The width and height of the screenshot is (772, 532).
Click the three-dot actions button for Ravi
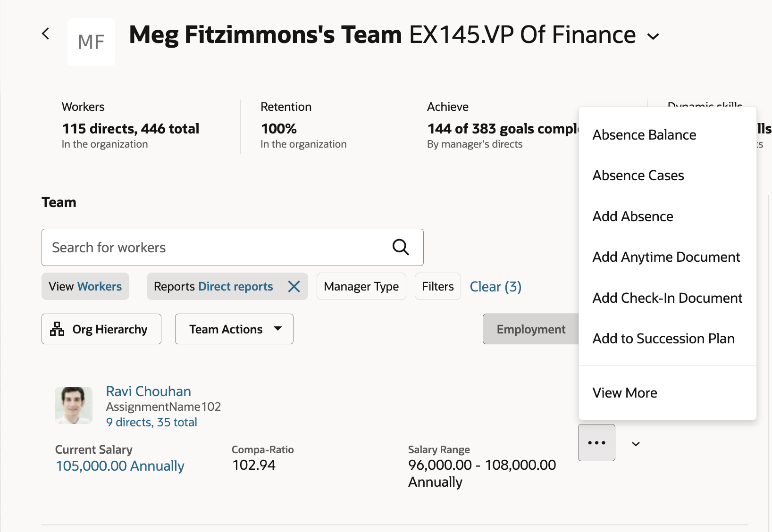tap(596, 443)
